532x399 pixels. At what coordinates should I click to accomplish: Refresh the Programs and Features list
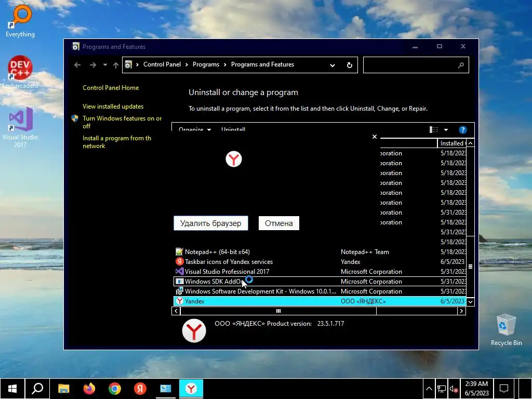[x=350, y=65]
